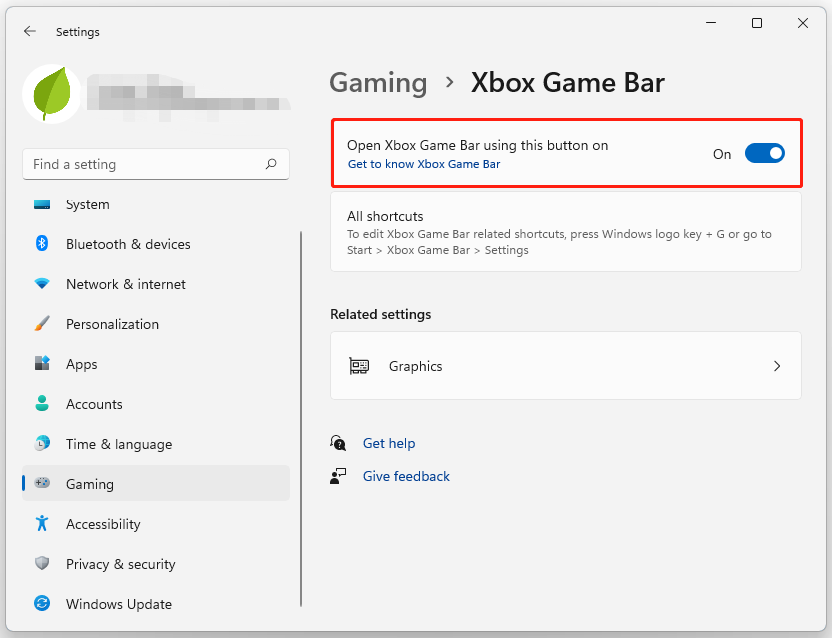Screen dimensions: 832x638
Task: Click the Privacy & security shield icon
Action: [42, 564]
